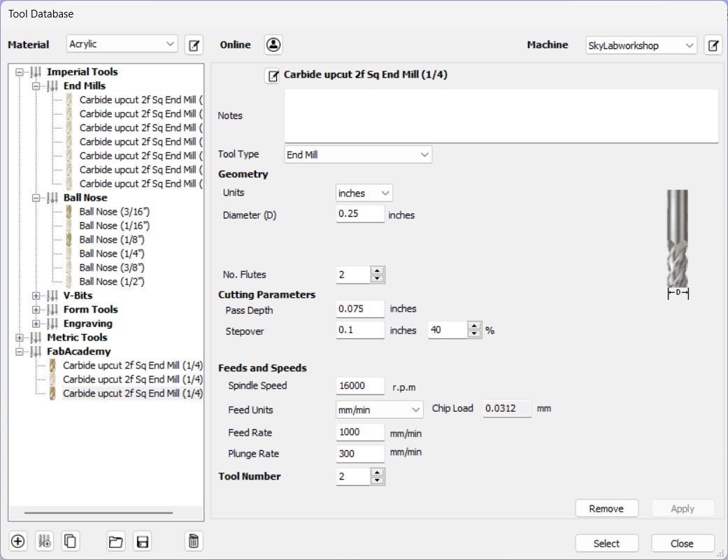The image size is (728, 560).
Task: Select second Carbide end mill under FabAcademy
Action: (132, 379)
